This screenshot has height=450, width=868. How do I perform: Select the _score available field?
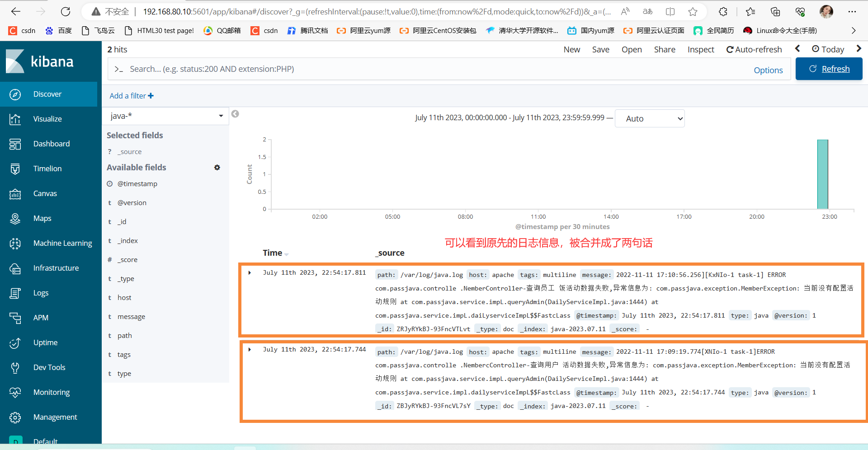pos(127,260)
